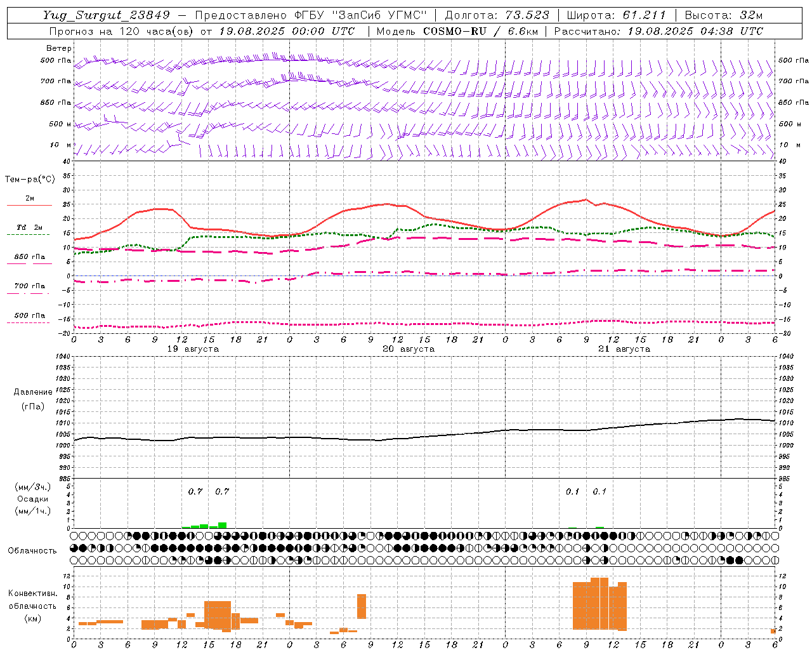
Task: Click the 10 м wind level label on left
Action: click(x=60, y=145)
